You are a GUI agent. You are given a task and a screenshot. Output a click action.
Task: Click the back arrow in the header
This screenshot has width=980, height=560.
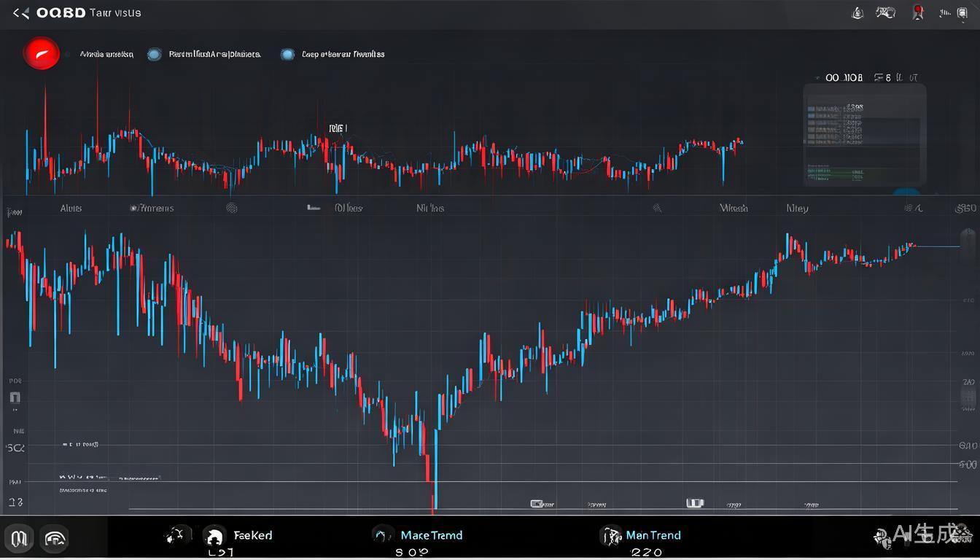(x=21, y=13)
